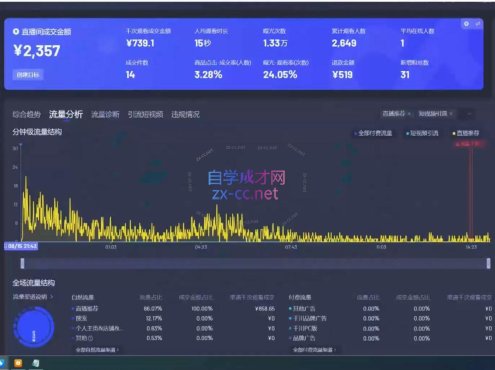Click the circle icon beside 直播间成交金额

[16, 32]
